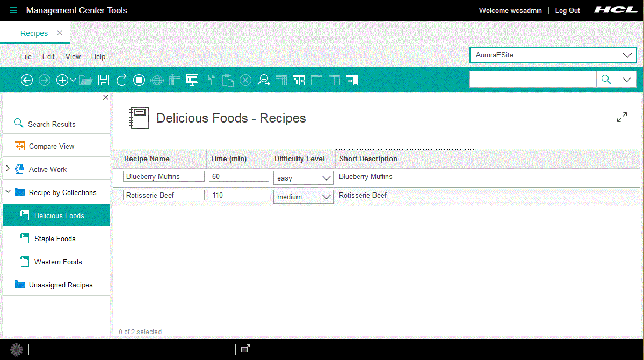This screenshot has width=644, height=360.
Task: Click the Paste toolbar icon
Action: 227,80
